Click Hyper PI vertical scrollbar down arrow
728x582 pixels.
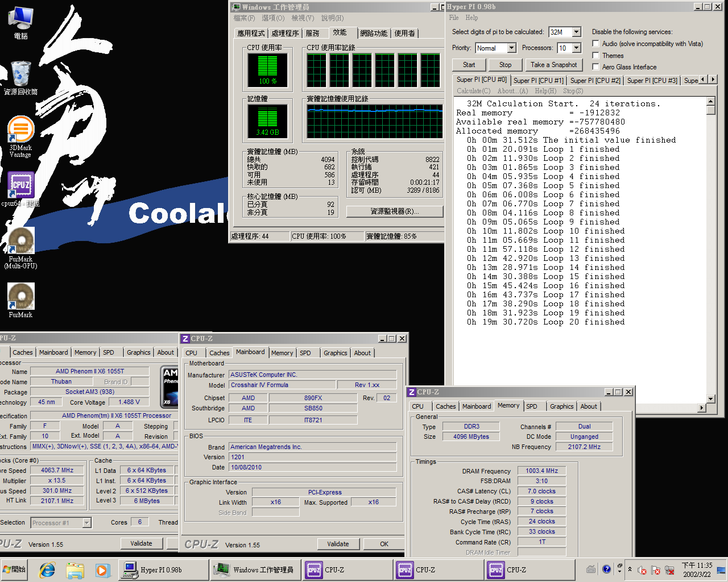[710, 399]
